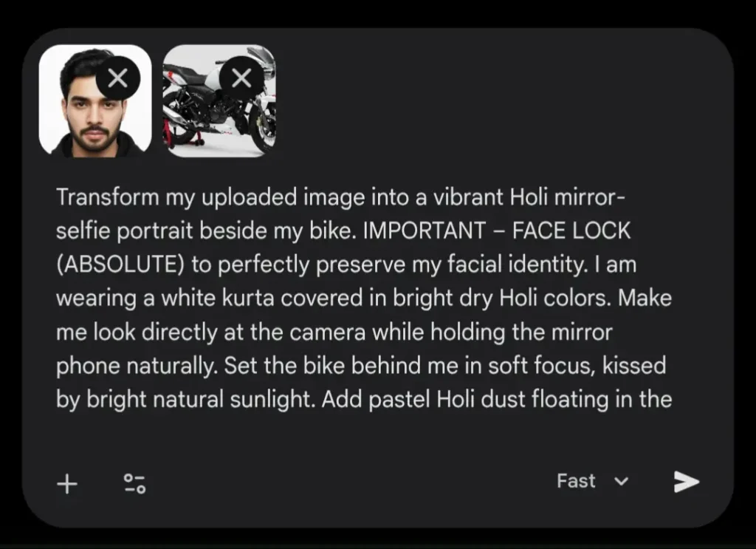Open the plus attachment menu
This screenshot has width=756, height=549.
[67, 484]
